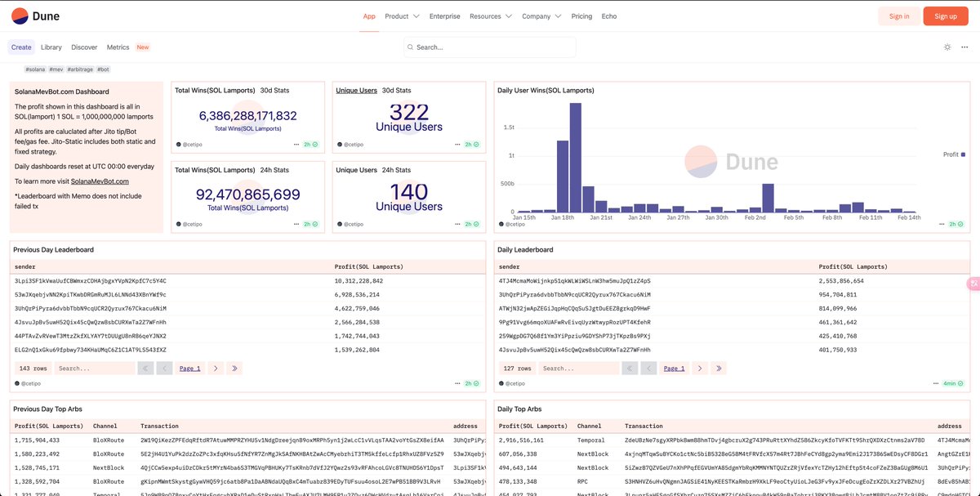Click the 2h refresh badge on Unique Users 24h

click(472, 224)
